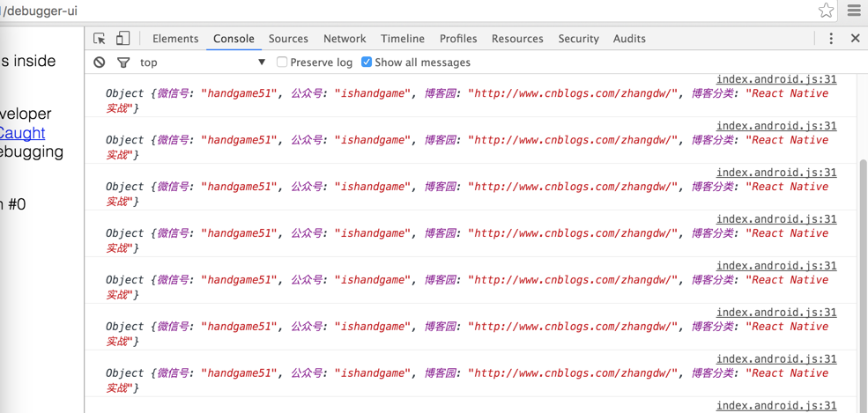Go to the Profiles tab
Viewport: 868px width, 413px height.
458,39
